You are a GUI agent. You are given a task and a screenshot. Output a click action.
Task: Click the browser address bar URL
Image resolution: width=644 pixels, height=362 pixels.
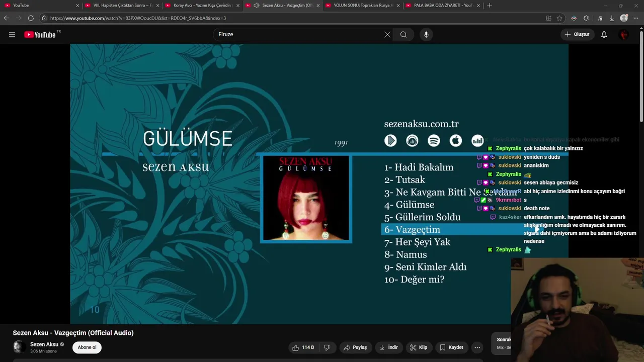click(138, 18)
